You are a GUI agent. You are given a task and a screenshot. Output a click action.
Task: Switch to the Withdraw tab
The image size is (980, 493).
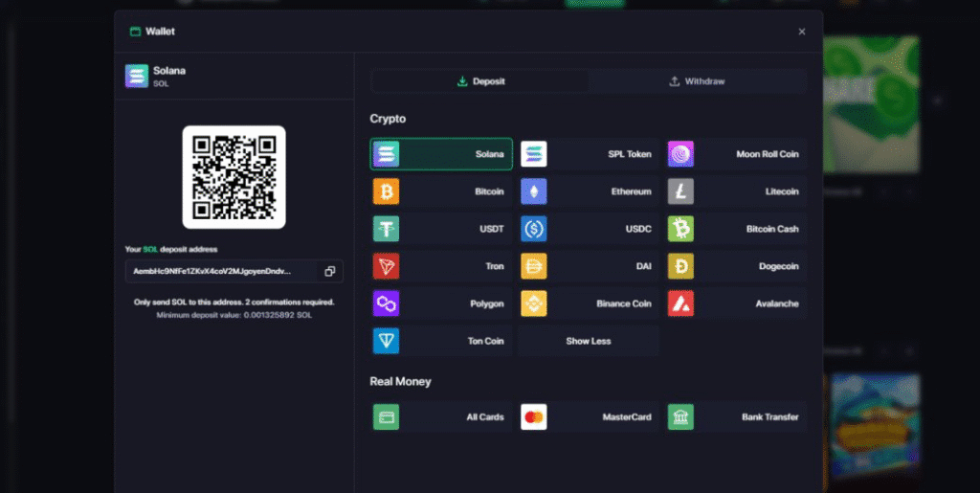point(697,81)
